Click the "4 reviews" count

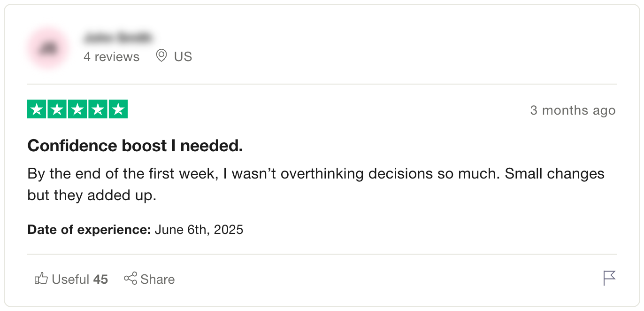111,57
